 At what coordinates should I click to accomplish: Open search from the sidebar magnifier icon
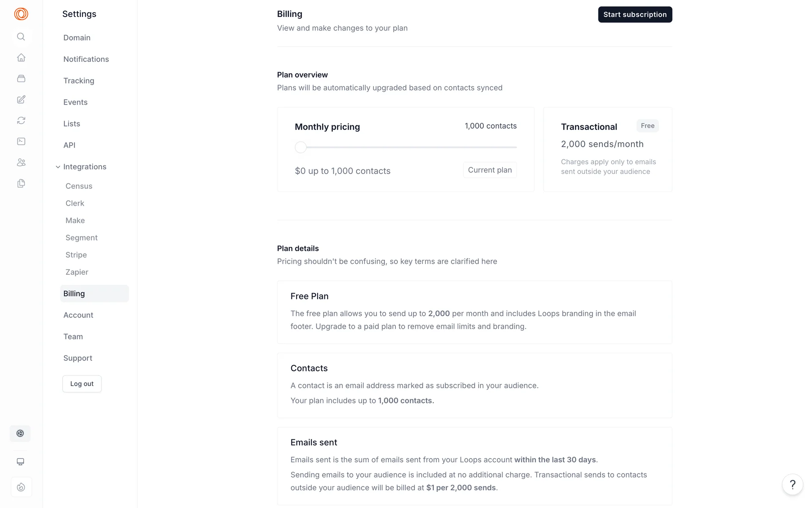21,37
